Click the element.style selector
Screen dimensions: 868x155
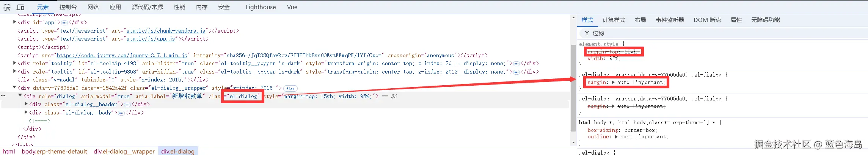pyautogui.click(x=598, y=44)
